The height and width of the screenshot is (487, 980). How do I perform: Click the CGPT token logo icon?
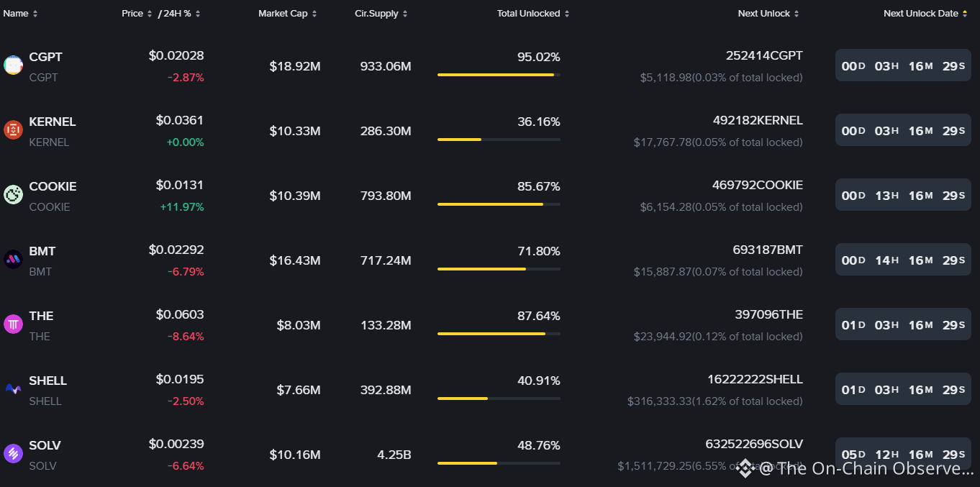pyautogui.click(x=13, y=65)
